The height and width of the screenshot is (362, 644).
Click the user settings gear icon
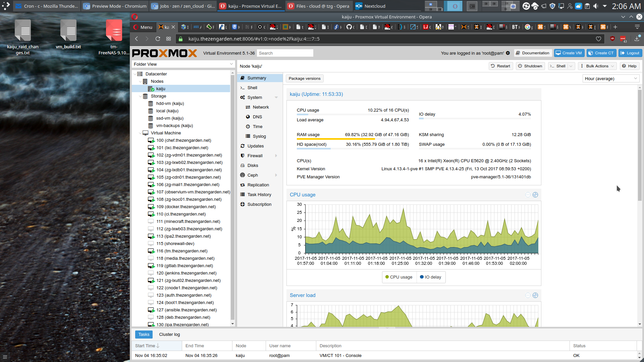point(508,53)
